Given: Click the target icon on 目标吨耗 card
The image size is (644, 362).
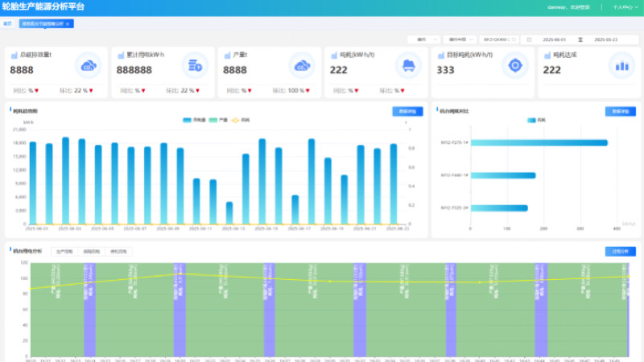Looking at the screenshot, I should click(514, 65).
